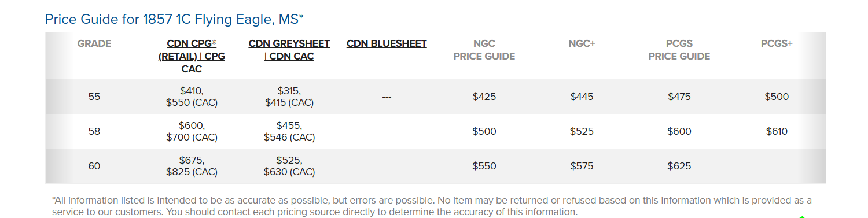
Task: Click the accuracy disclaimer footnote text
Action: click(432, 206)
